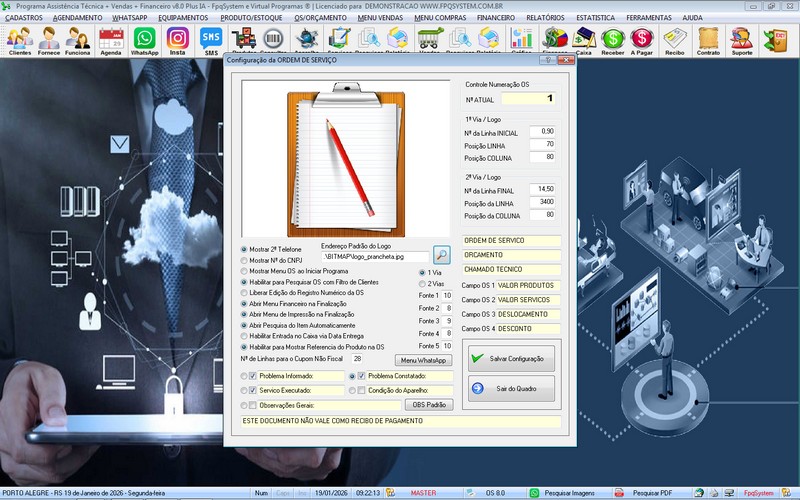Image resolution: width=800 pixels, height=500 pixels.
Task: Click the exit door toolbar icon
Action: 776,40
